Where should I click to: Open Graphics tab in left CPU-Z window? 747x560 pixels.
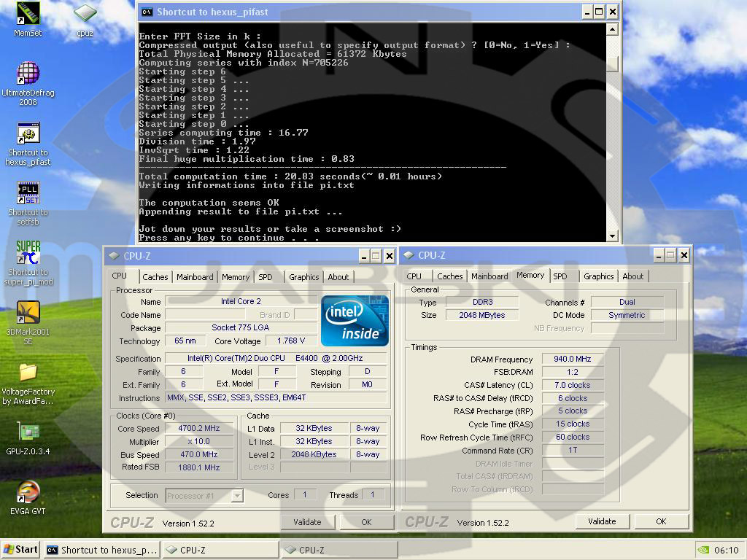304,277
